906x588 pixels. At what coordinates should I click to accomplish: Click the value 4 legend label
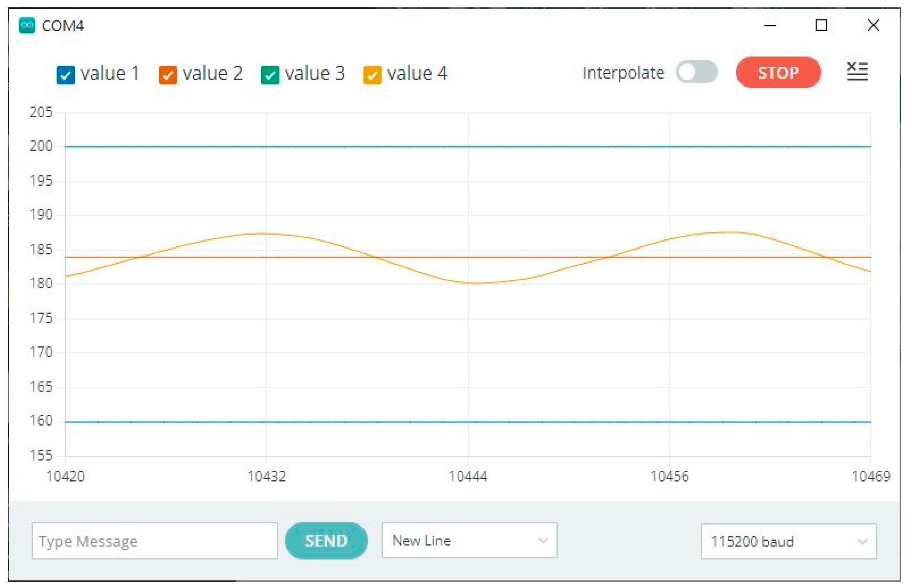pos(417,73)
